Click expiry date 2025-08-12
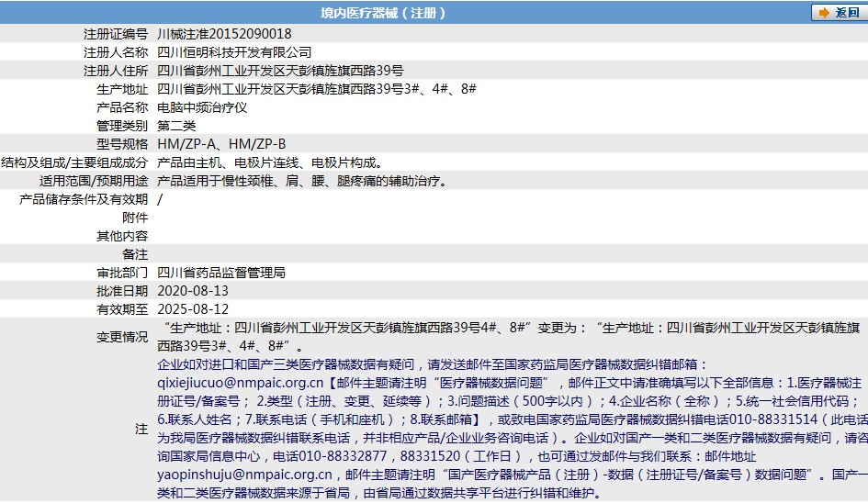The width and height of the screenshot is (868, 503). point(193,308)
